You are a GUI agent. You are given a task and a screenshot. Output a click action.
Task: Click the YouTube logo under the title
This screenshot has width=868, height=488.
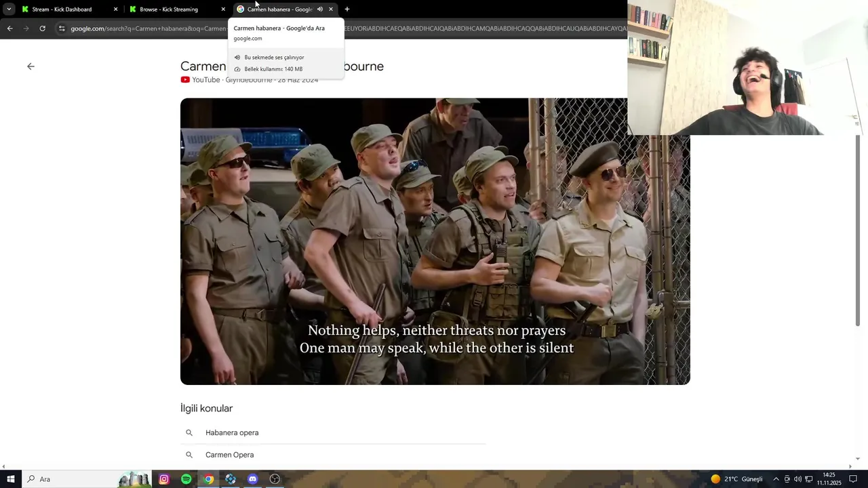[185, 80]
